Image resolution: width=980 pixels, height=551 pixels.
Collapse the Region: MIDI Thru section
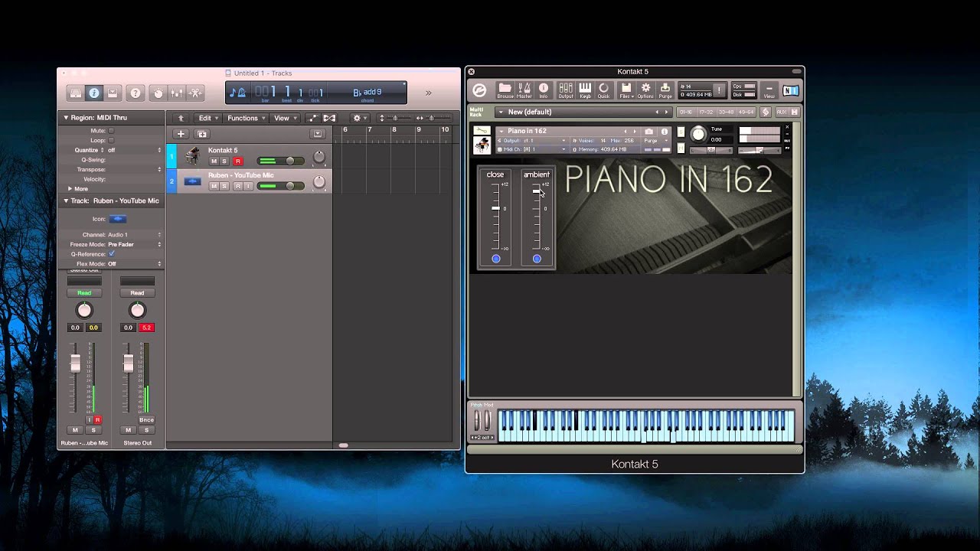pyautogui.click(x=66, y=118)
